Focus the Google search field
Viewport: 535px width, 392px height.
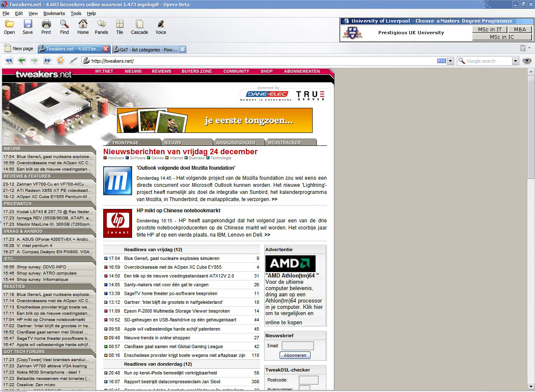[488, 61]
